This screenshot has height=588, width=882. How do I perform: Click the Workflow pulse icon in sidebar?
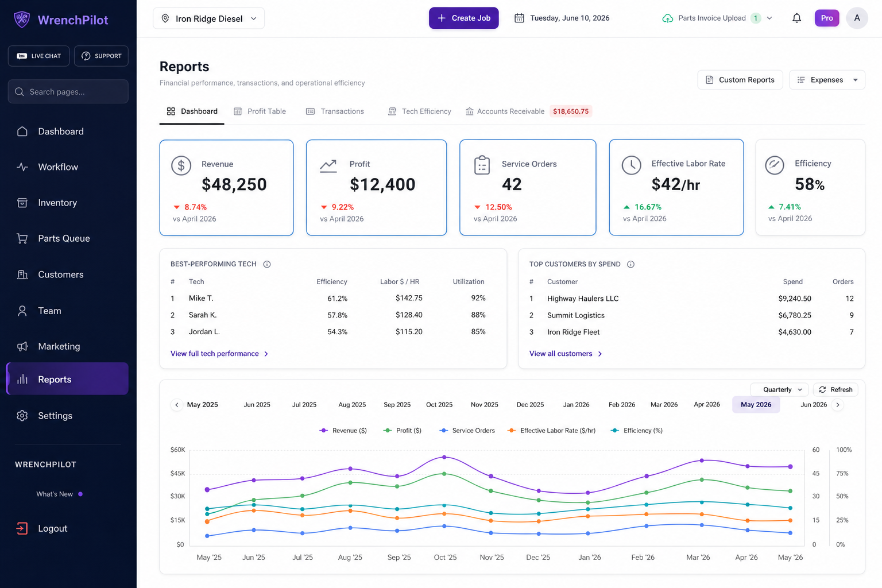pyautogui.click(x=22, y=167)
